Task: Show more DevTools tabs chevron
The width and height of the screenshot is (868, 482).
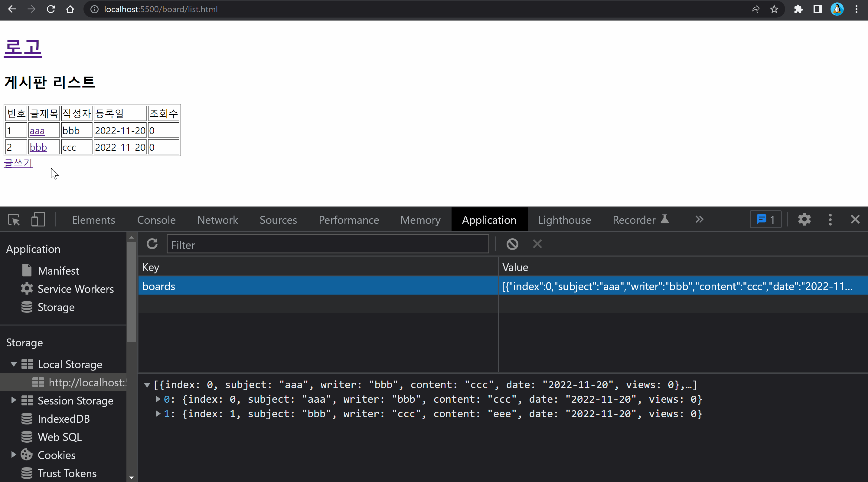Action: coord(699,220)
